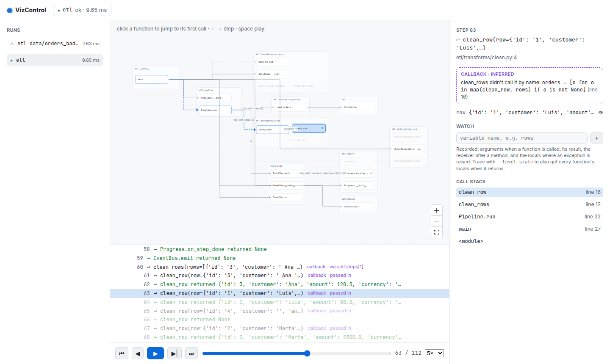Click the VizControl logo icon
The width and height of the screenshot is (610, 364).
click(x=10, y=10)
